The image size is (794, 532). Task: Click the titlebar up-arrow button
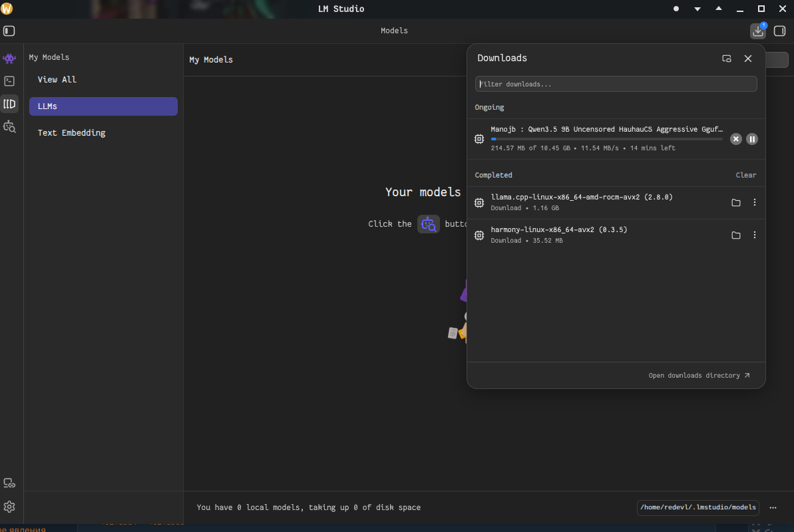point(719,9)
